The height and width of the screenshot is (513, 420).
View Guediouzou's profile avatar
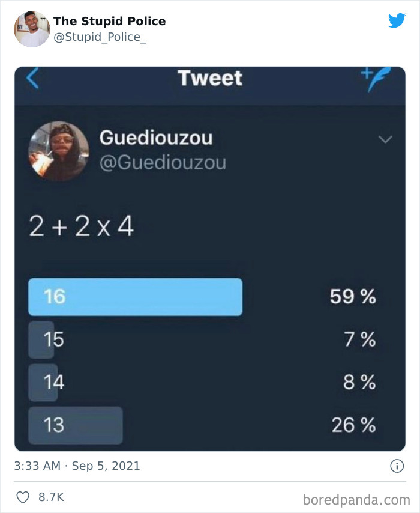click(58, 151)
